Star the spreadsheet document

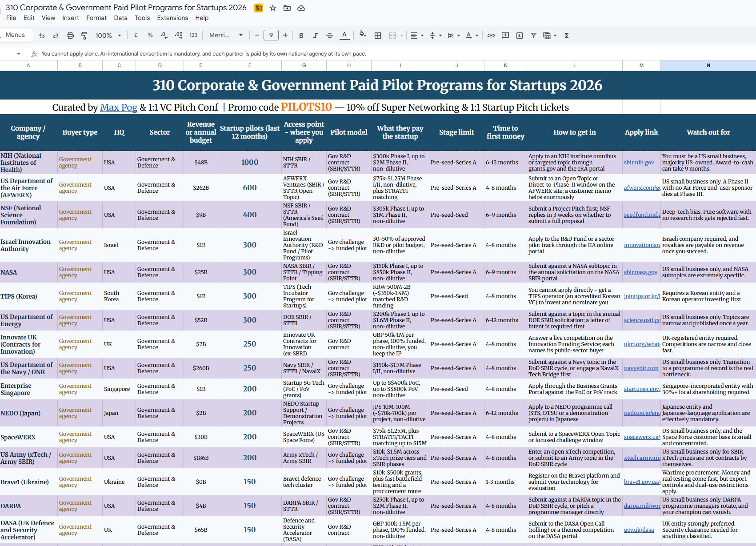pyautogui.click(x=273, y=8)
